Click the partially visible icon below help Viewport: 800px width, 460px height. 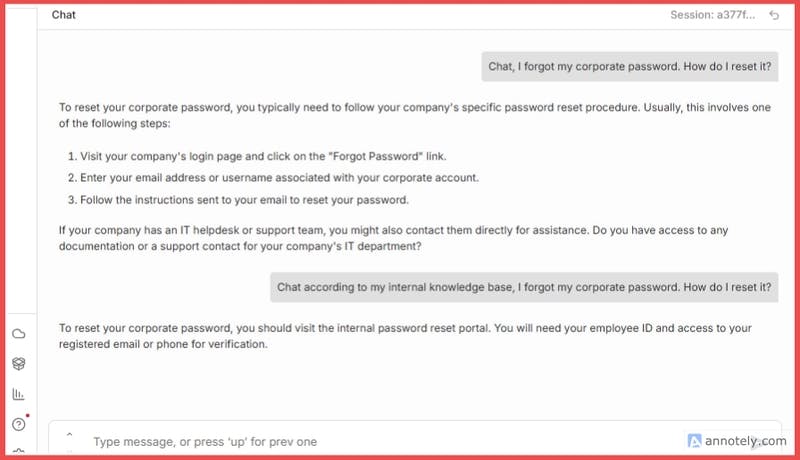click(18, 452)
